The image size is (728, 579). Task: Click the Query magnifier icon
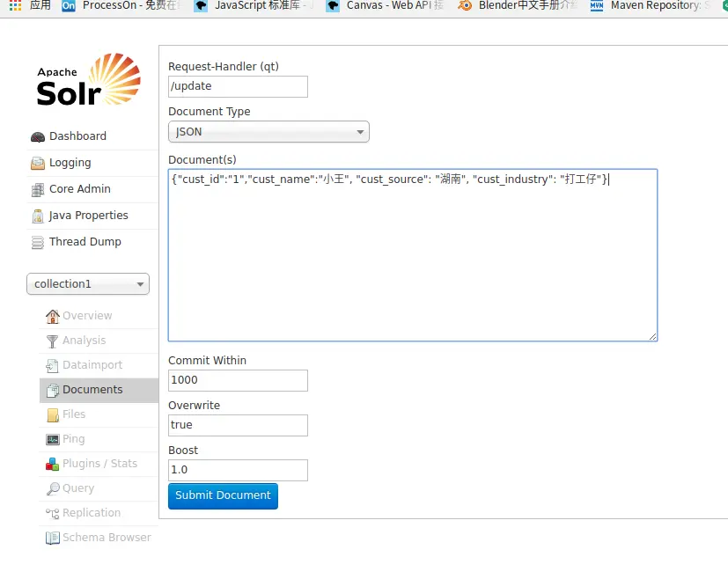tap(53, 488)
